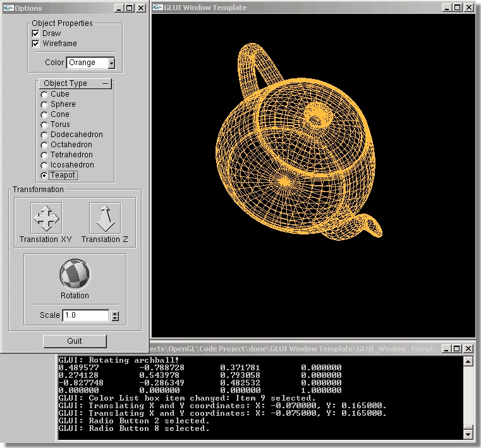
Task: Select the Cube radio button
Action: [44, 94]
